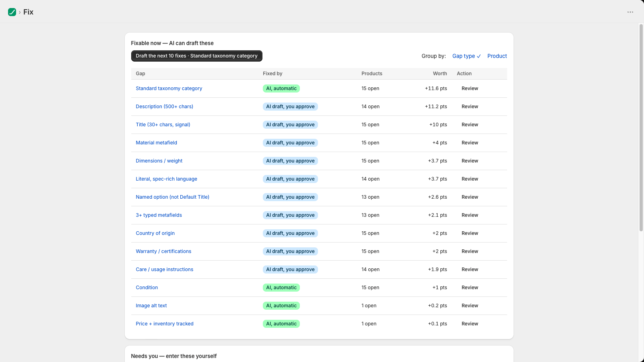644x362 pixels.
Task: Review the Care / usage instructions row
Action: (470, 269)
